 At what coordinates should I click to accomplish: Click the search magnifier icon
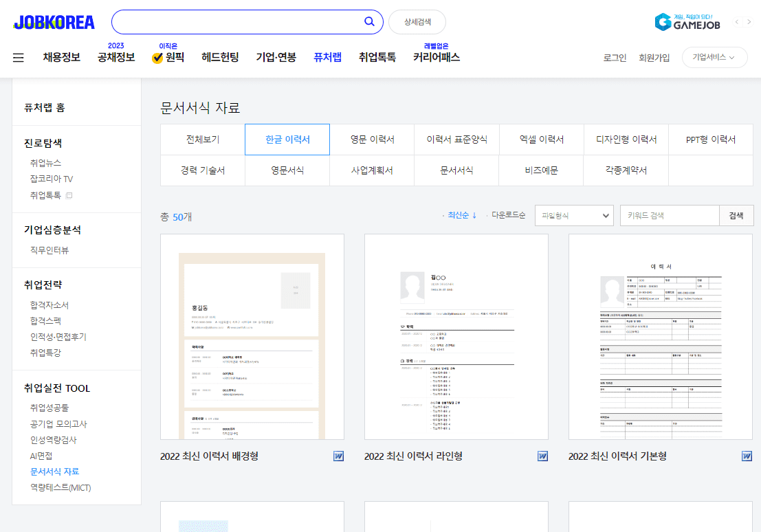pos(370,21)
